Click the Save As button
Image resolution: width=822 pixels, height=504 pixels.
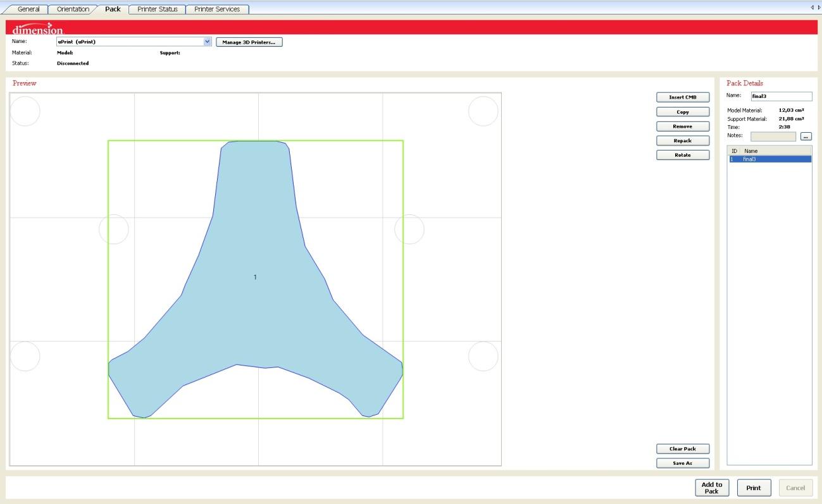click(683, 464)
